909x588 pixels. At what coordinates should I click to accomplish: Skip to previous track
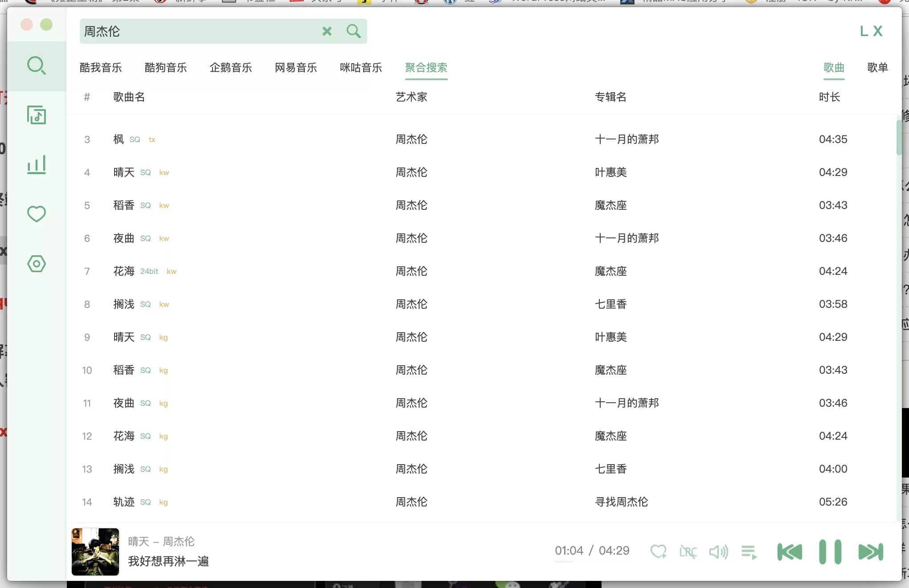(790, 552)
